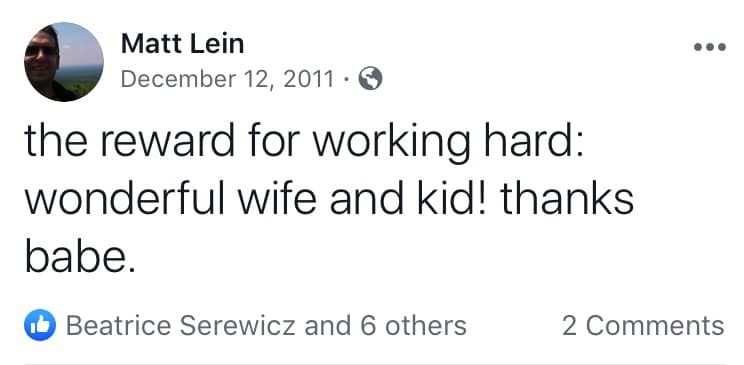
Task: Click the last name 'Lein' in header
Action: point(217,44)
